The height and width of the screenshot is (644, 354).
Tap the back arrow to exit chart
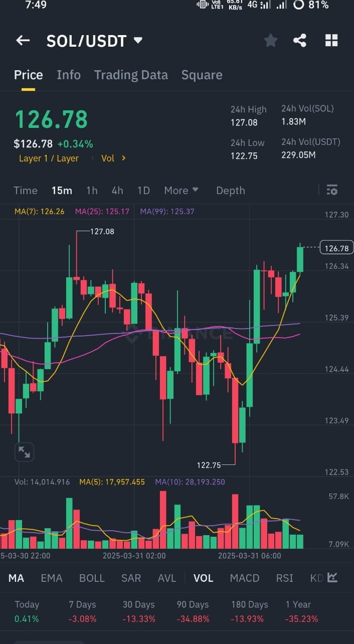click(x=23, y=41)
